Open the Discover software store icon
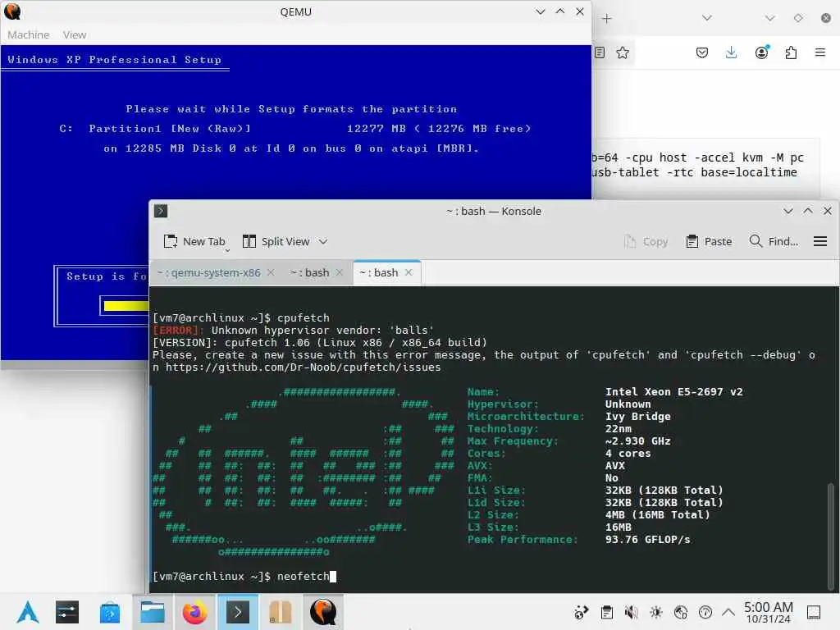This screenshot has width=840, height=630. tap(110, 612)
